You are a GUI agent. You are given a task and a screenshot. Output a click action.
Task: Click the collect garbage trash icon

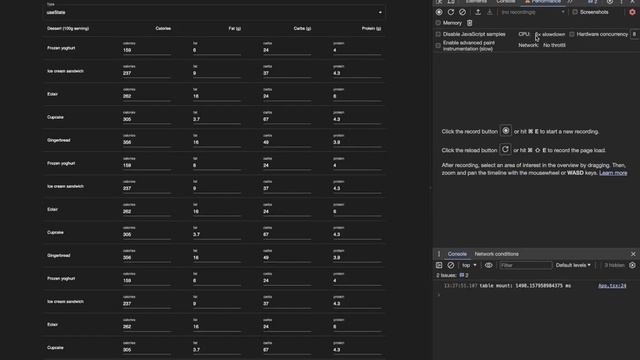point(469,23)
